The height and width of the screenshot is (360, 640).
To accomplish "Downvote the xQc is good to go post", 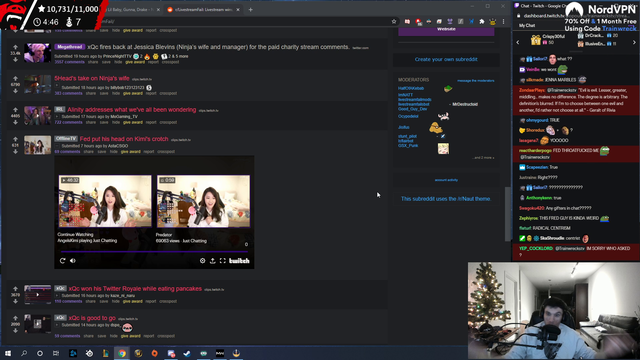I will (16, 330).
